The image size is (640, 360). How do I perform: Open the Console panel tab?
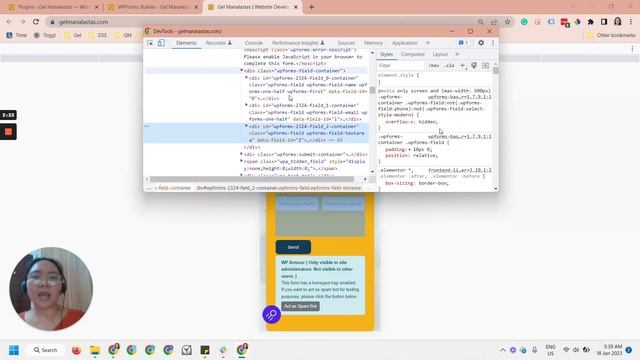coord(253,43)
